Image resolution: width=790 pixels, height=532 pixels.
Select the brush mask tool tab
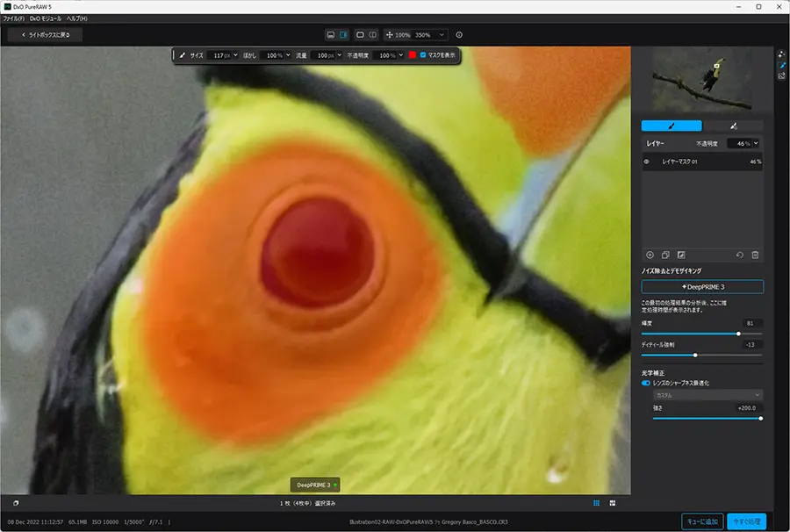671,126
